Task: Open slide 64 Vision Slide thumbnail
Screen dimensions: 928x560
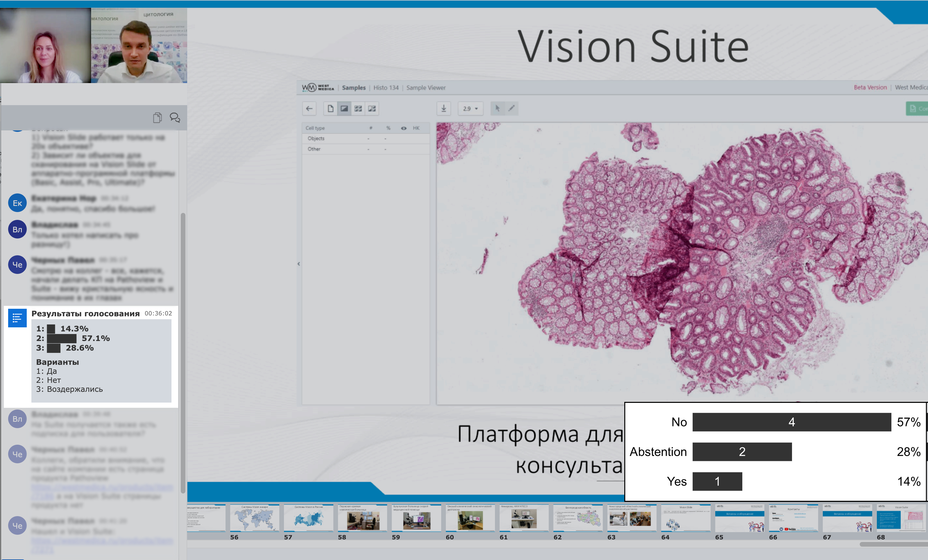Action: (685, 518)
